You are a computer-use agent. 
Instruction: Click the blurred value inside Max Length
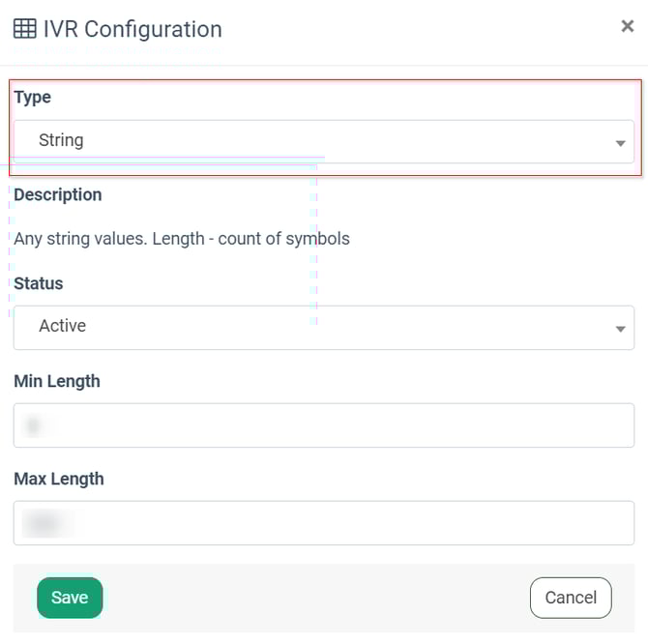tap(43, 523)
